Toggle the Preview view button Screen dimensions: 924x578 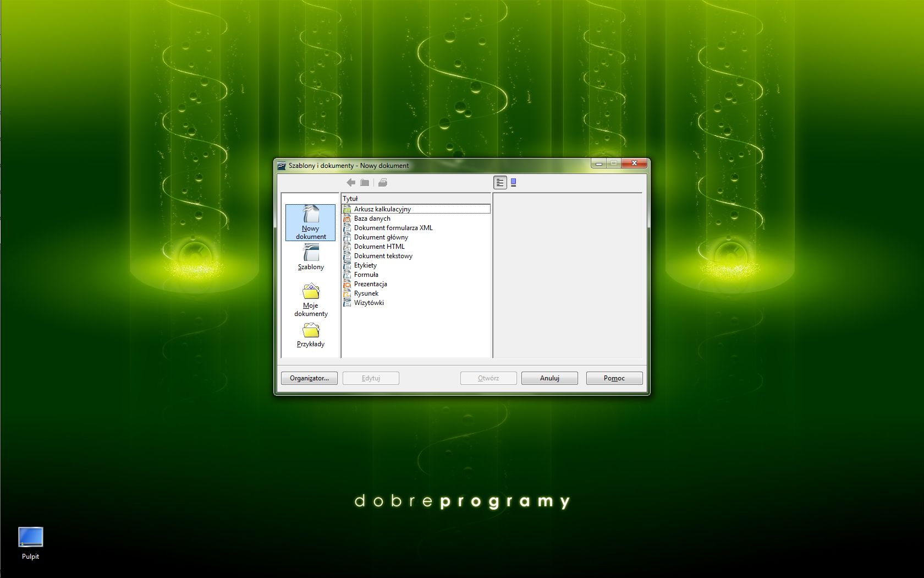click(513, 183)
